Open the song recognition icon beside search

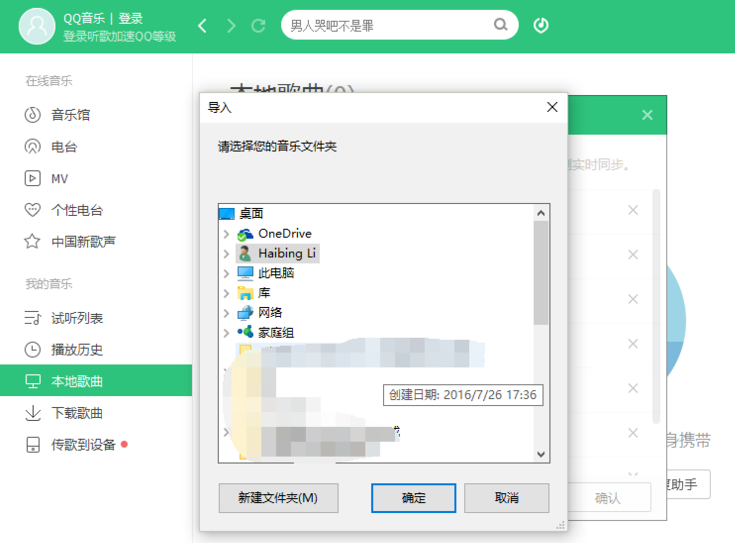pos(541,25)
